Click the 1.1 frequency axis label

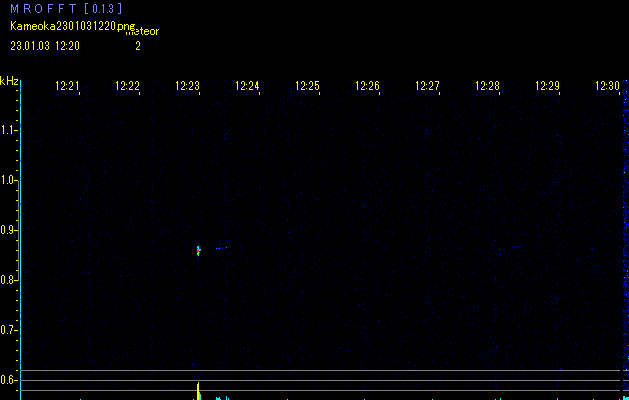[x=8, y=130]
